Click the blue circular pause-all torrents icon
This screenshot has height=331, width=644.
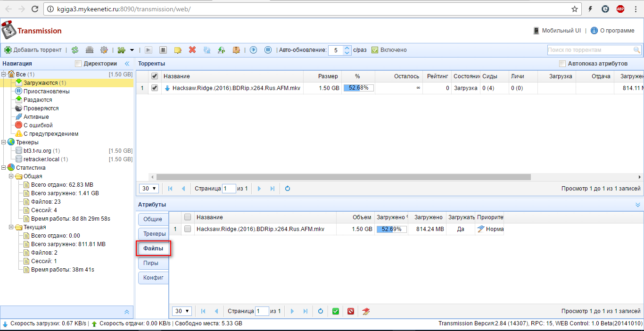click(x=268, y=50)
